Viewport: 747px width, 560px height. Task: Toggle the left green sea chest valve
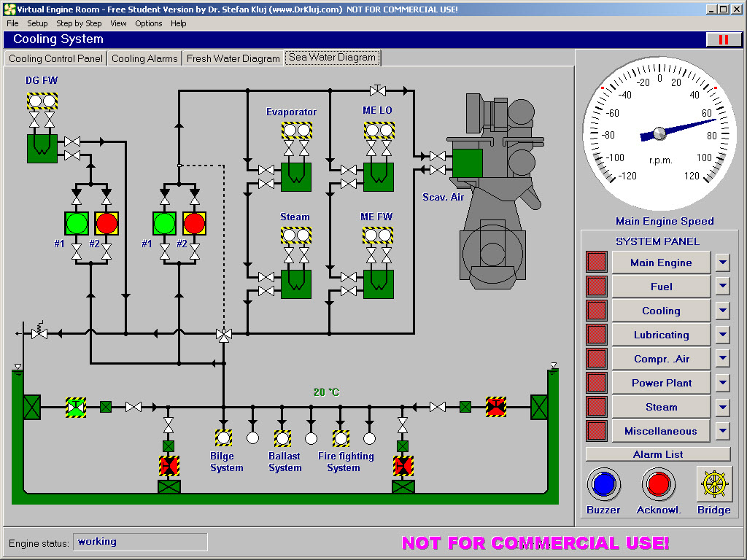pos(76,407)
